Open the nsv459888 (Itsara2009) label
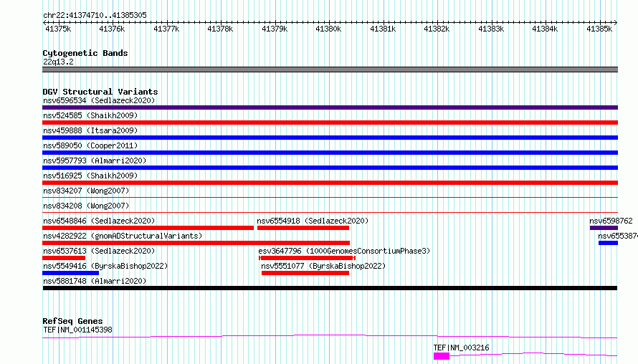 tap(90, 130)
